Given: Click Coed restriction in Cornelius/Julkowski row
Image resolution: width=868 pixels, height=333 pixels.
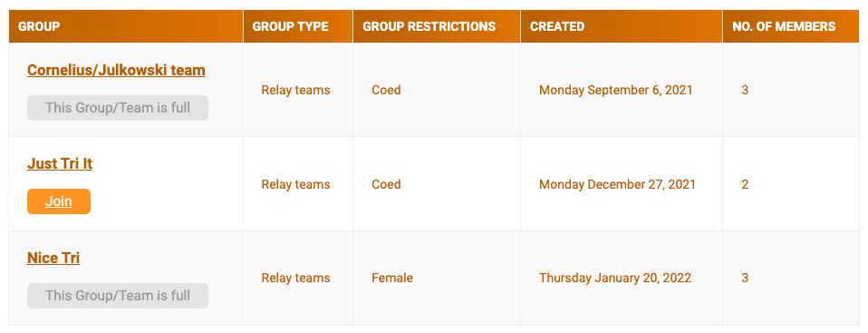Looking at the screenshot, I should [x=386, y=90].
